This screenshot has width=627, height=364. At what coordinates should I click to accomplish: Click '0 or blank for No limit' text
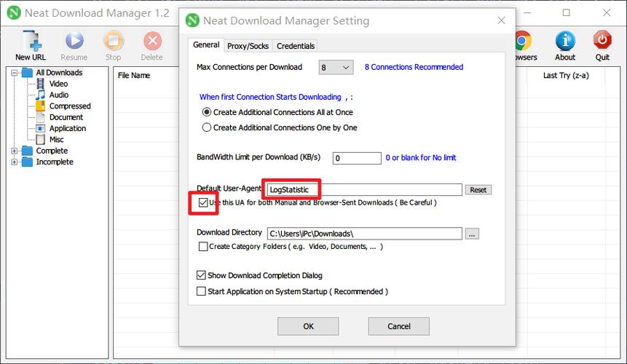coord(421,158)
